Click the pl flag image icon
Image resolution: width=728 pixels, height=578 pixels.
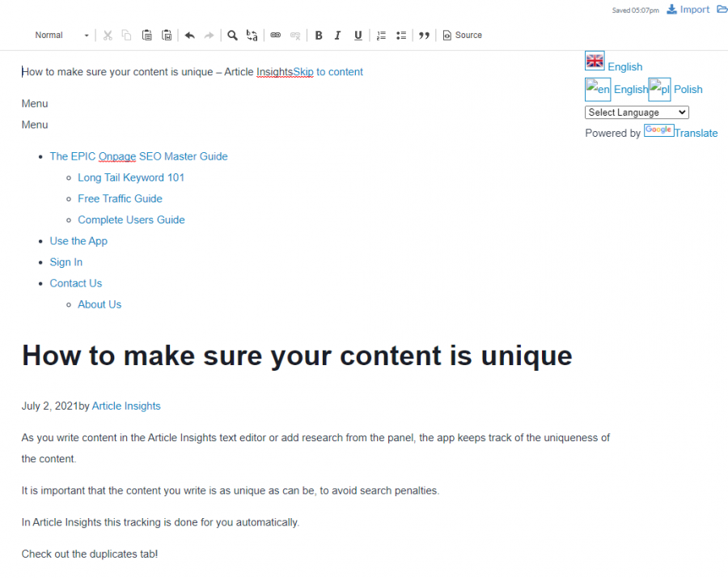tap(660, 89)
